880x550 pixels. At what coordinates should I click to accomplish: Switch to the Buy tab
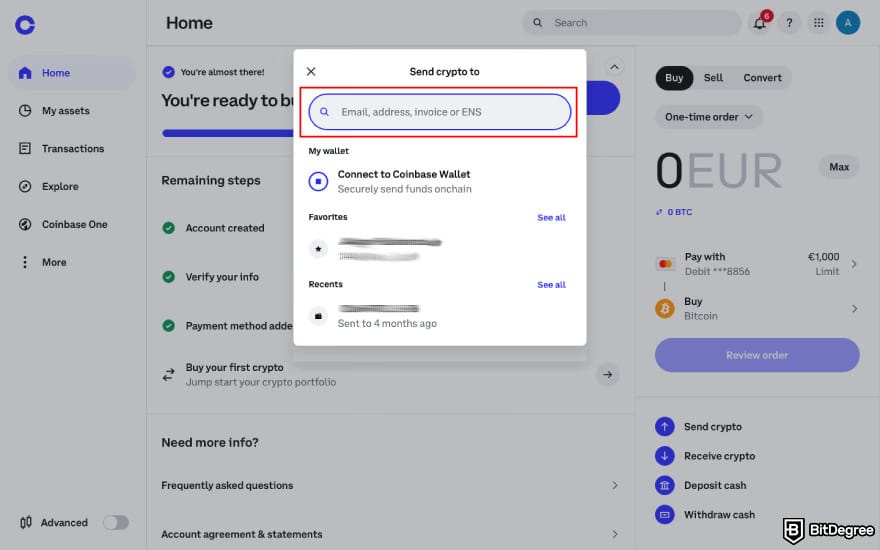674,77
